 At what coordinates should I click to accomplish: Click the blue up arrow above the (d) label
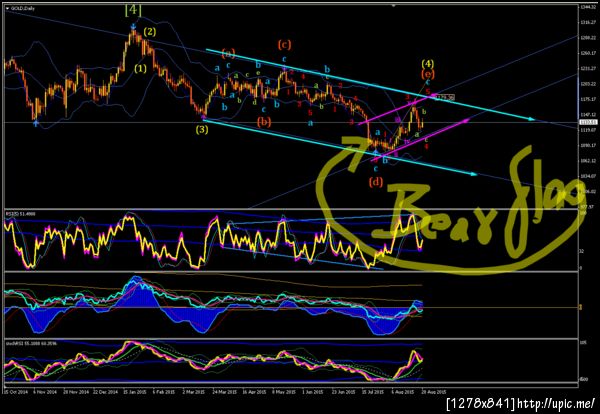click(376, 153)
